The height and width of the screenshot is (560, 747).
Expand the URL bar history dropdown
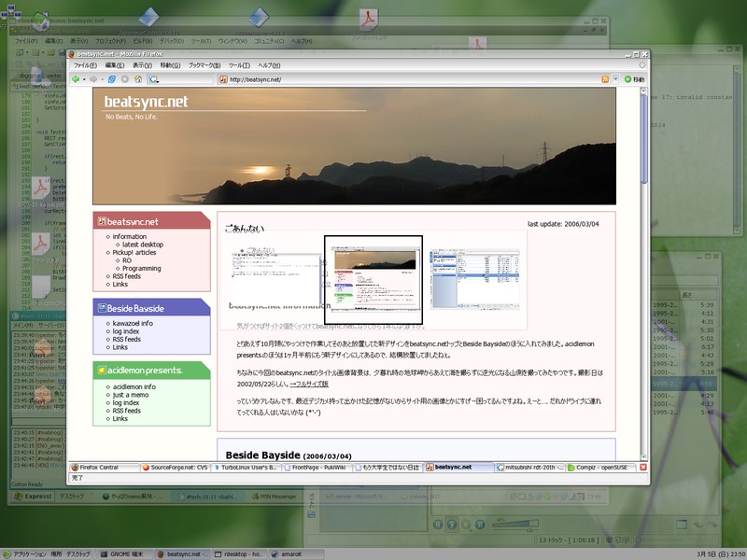pyautogui.click(x=616, y=79)
